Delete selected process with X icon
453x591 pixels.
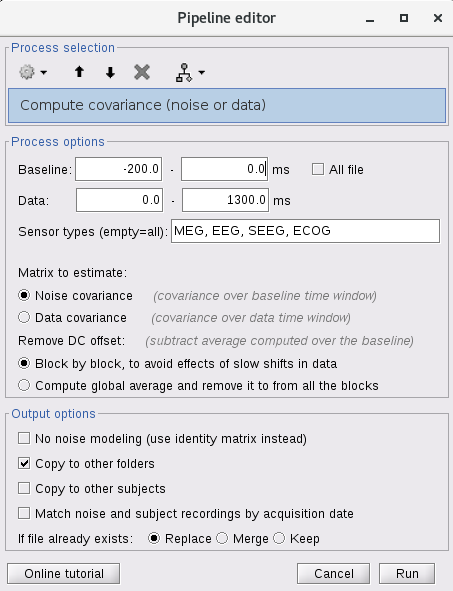pyautogui.click(x=142, y=72)
